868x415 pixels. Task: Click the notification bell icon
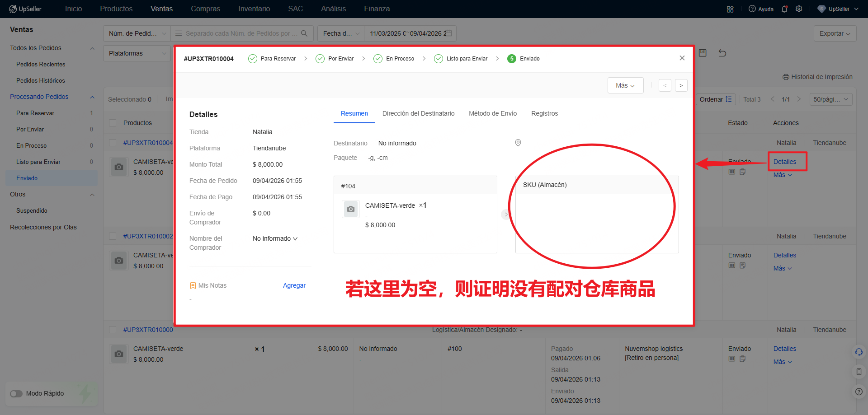pyautogui.click(x=784, y=9)
